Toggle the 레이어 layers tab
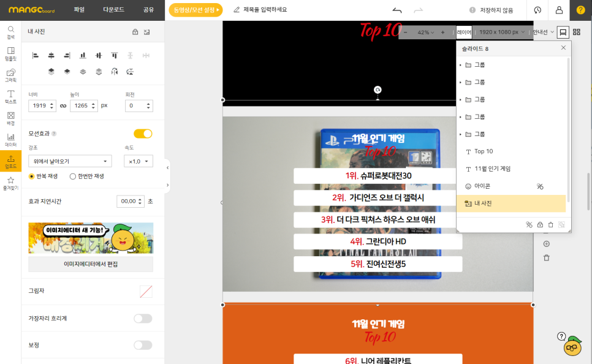 (464, 32)
